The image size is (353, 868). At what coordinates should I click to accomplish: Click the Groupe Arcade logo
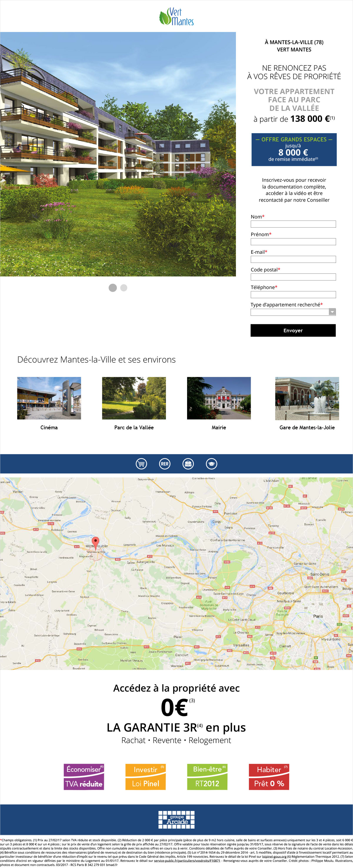coord(176,819)
